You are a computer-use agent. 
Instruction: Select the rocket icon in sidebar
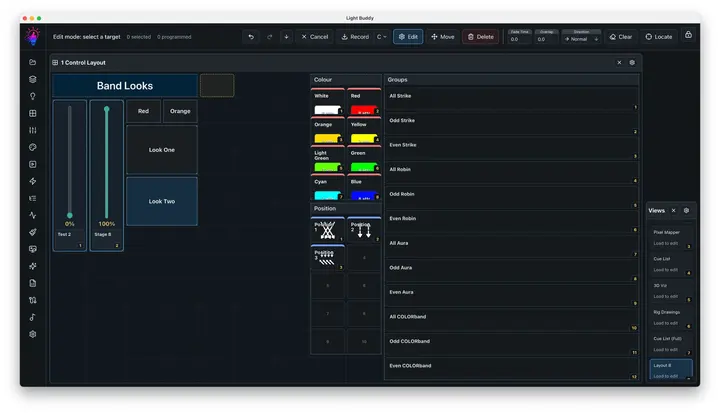33,232
